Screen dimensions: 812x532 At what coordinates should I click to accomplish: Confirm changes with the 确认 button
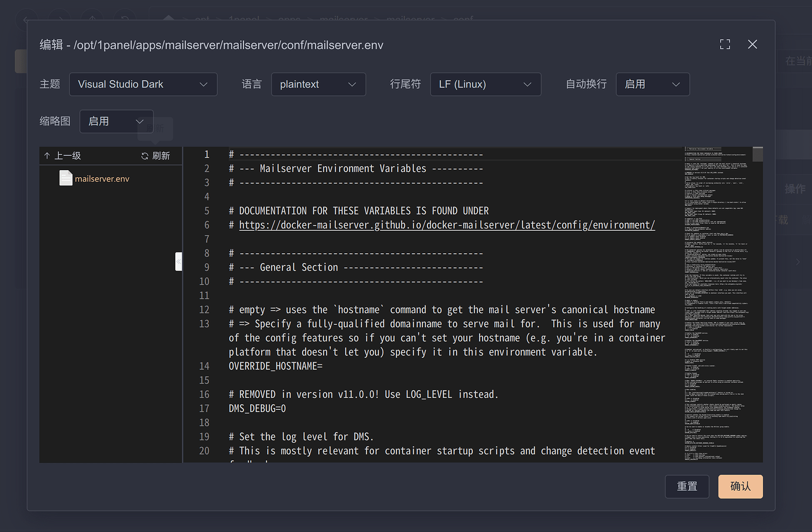pos(740,487)
